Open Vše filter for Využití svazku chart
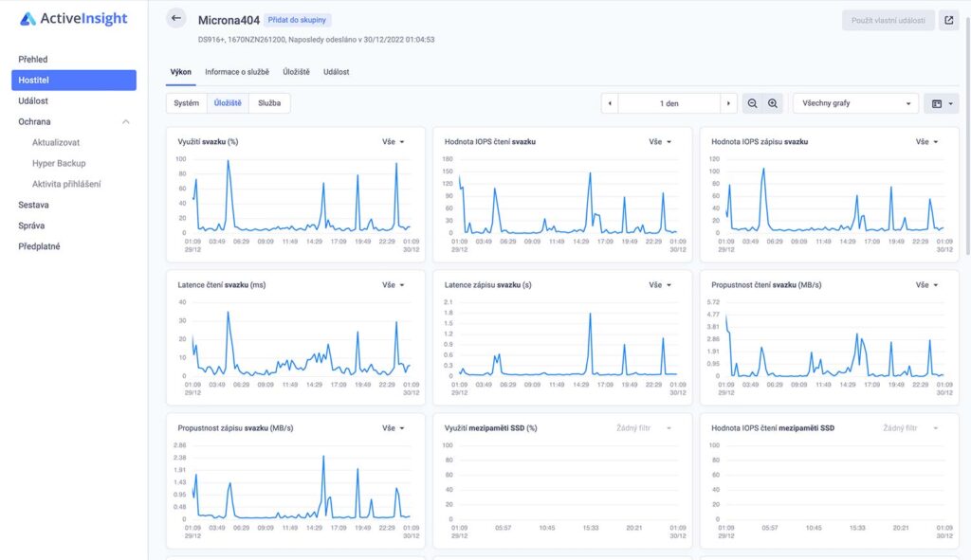The height and width of the screenshot is (560, 971). point(393,142)
